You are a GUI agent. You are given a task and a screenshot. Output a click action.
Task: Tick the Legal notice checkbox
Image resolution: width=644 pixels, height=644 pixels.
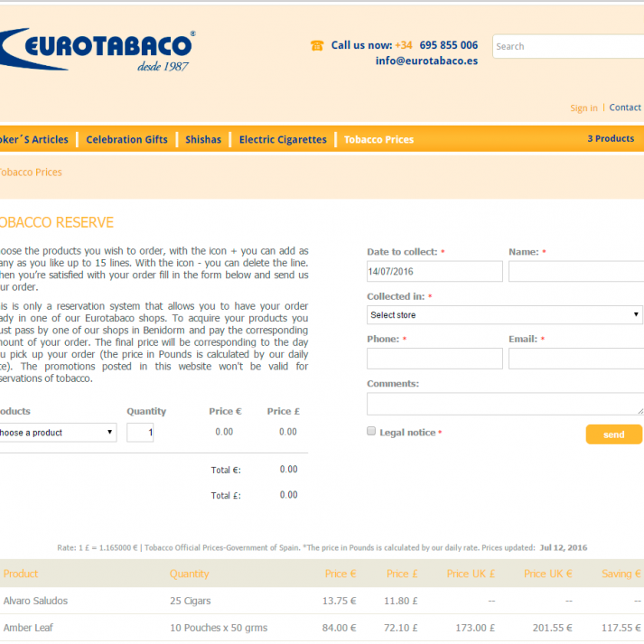pyautogui.click(x=371, y=431)
